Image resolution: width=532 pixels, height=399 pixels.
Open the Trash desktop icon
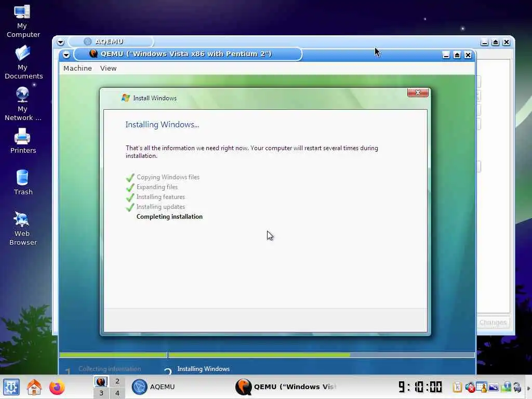[22, 182]
